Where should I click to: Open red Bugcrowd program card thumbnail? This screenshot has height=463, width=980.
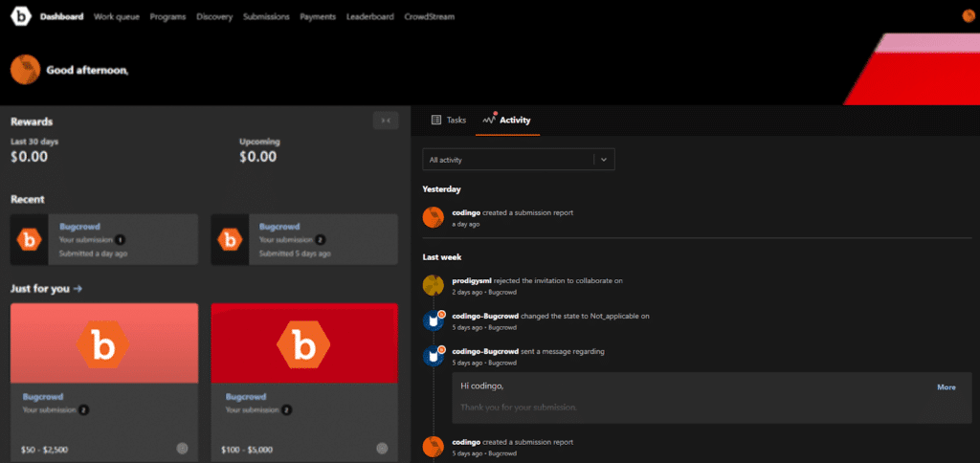pos(303,343)
